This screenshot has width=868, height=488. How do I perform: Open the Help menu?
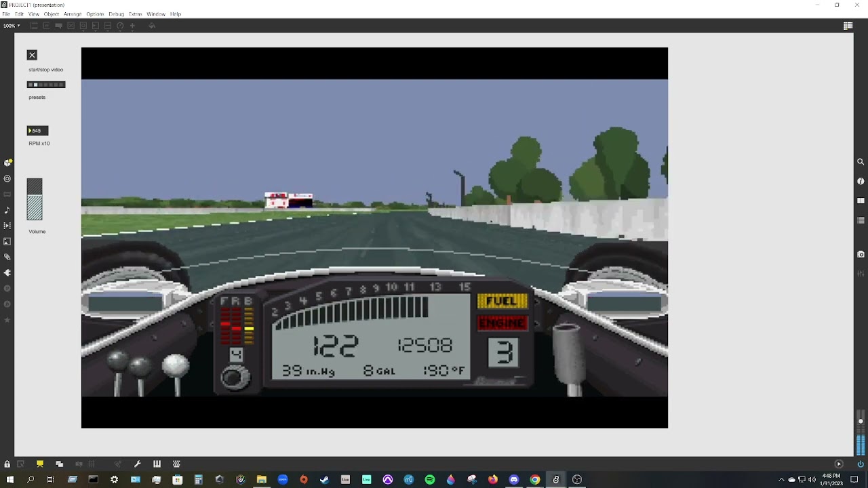pyautogui.click(x=176, y=14)
